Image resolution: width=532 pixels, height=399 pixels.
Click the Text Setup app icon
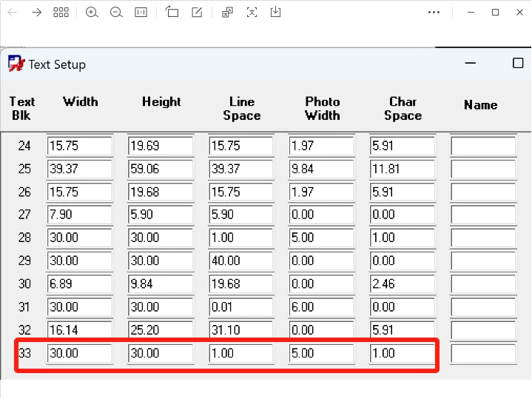[x=16, y=64]
